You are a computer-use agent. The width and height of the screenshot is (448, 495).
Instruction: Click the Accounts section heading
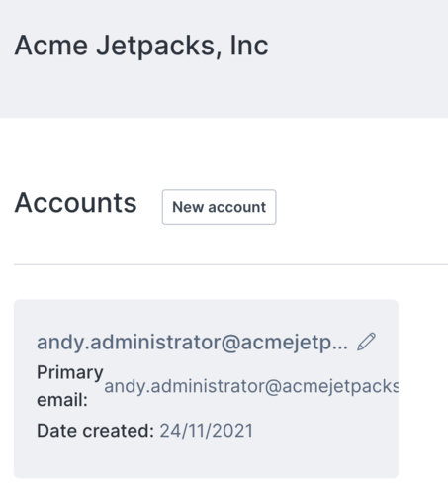click(x=75, y=203)
